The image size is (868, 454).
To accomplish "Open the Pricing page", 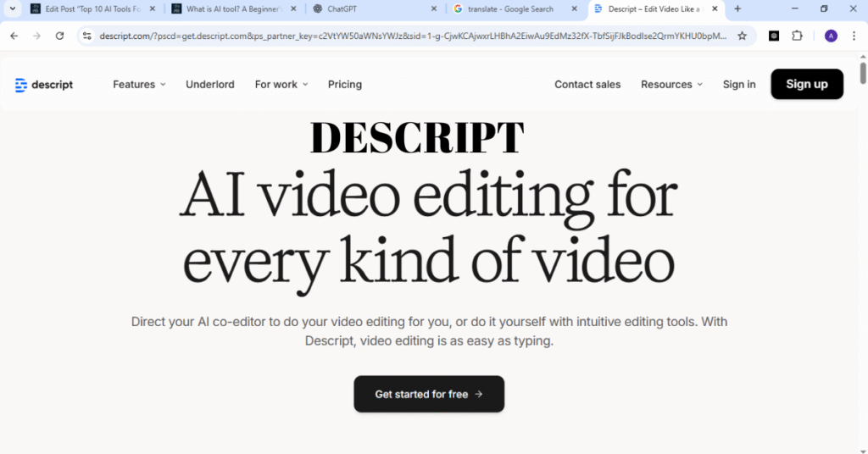I will (x=345, y=85).
